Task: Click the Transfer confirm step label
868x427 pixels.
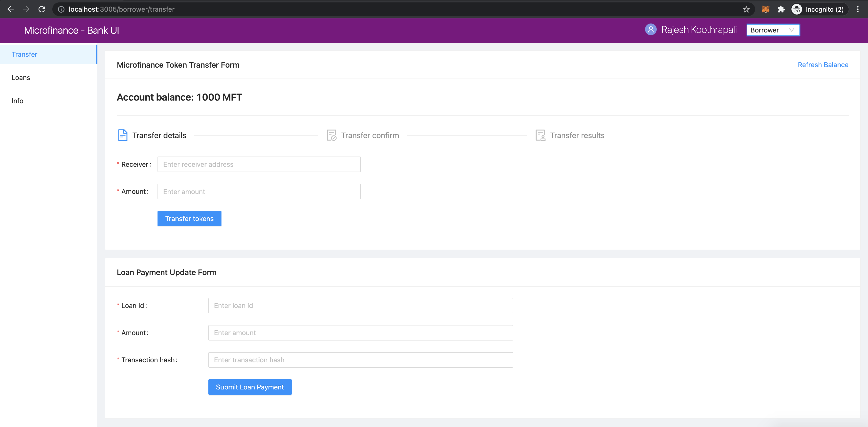Action: click(370, 135)
